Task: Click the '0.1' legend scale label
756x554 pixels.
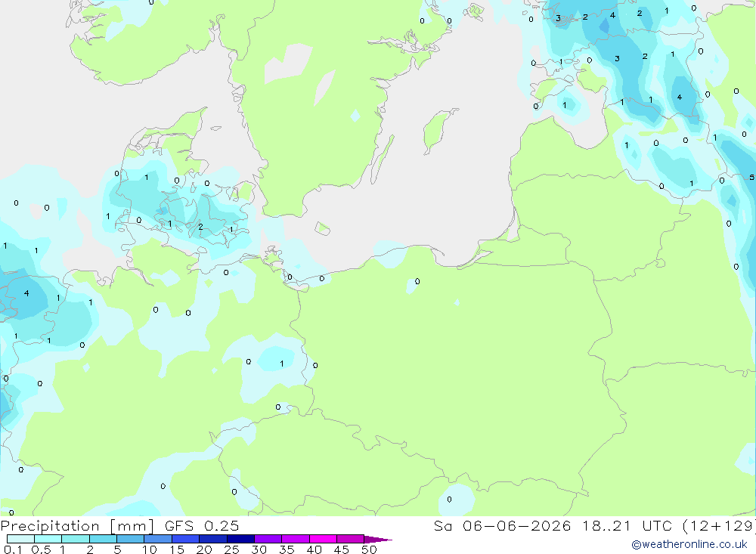Action: click(13, 549)
